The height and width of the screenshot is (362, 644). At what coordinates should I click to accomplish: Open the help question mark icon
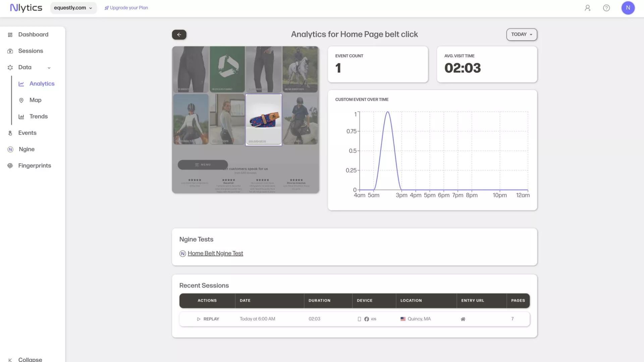pyautogui.click(x=606, y=8)
